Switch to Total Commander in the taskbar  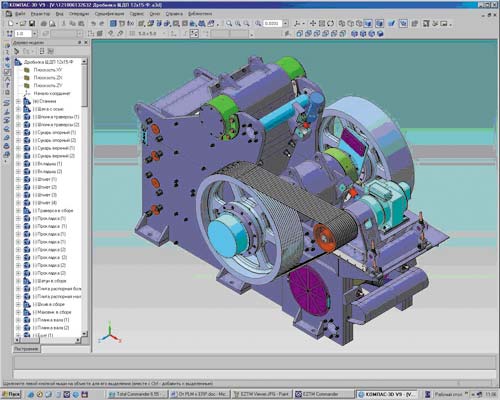137,394
